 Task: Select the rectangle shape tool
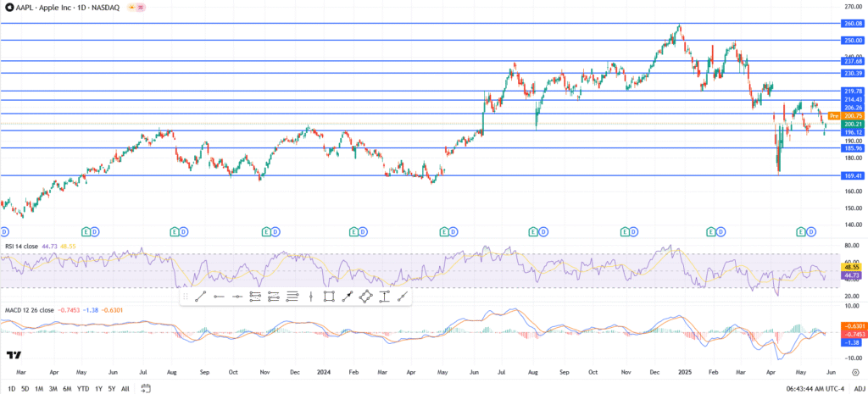(x=329, y=296)
